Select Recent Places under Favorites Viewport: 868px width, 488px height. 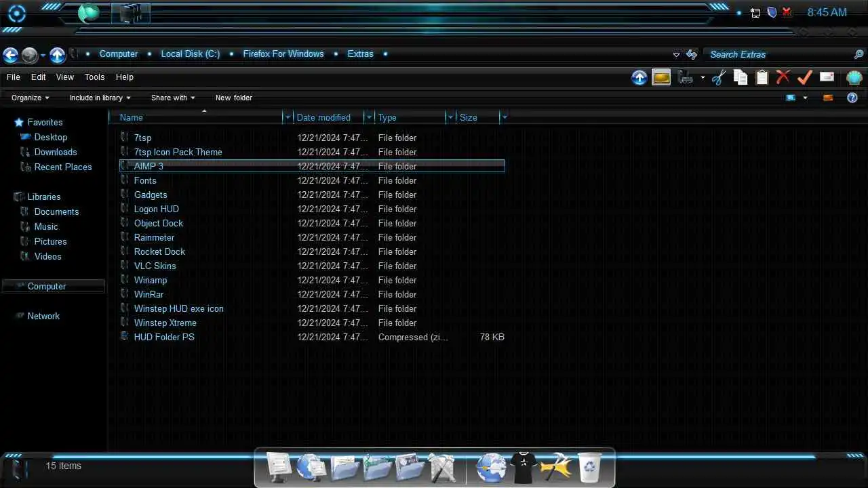coord(63,167)
